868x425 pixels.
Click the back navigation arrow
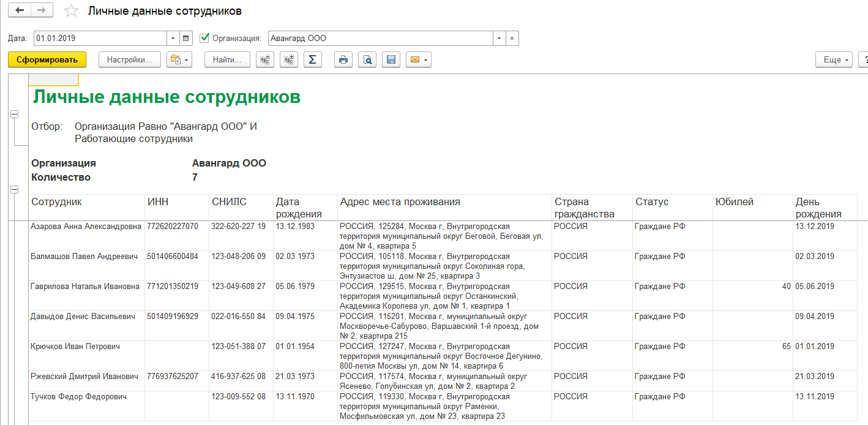[x=20, y=10]
